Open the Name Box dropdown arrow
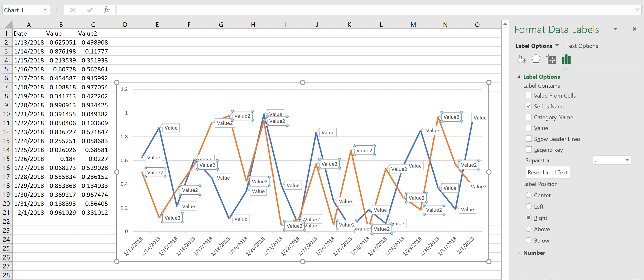Viewport: 644px width, 280px height. (x=45, y=10)
